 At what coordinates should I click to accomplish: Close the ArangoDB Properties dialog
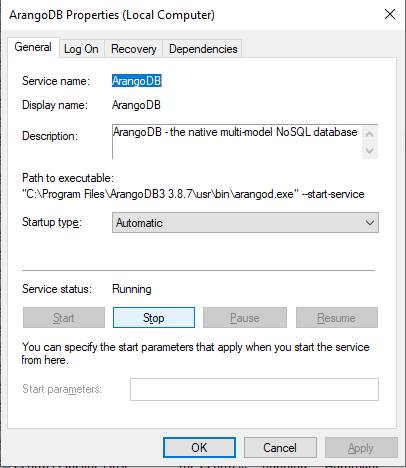390,15
